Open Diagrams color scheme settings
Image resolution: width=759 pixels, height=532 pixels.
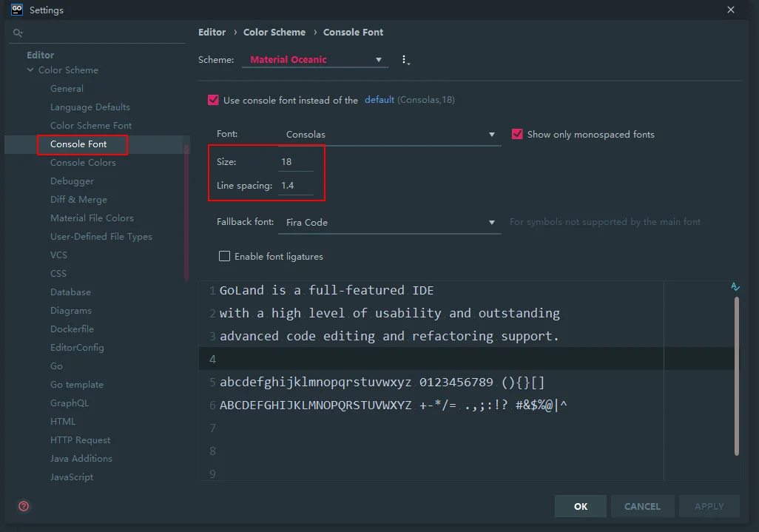pyautogui.click(x=71, y=310)
